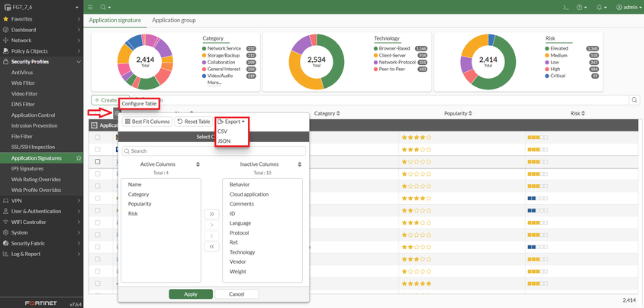The width and height of the screenshot is (644, 308).
Task: Click the magnifier icon right of search bar
Action: [x=634, y=100]
